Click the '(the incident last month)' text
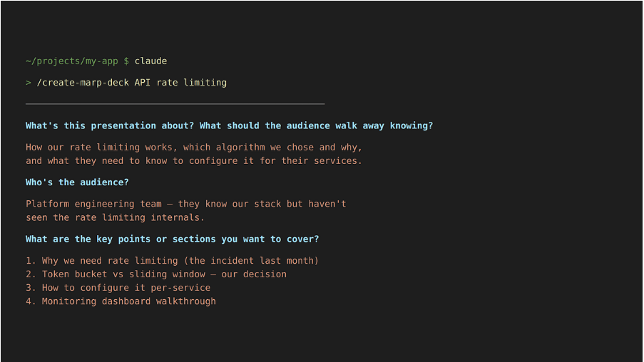 click(x=253, y=261)
